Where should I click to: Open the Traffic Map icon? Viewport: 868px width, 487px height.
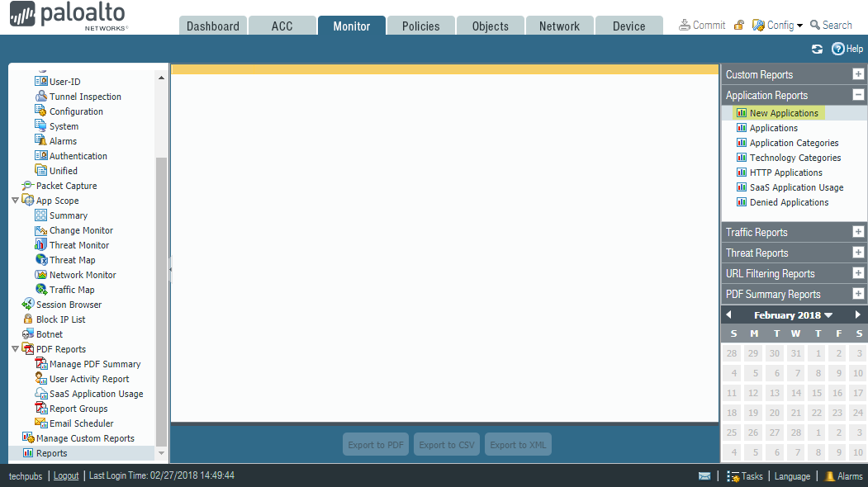click(41, 290)
